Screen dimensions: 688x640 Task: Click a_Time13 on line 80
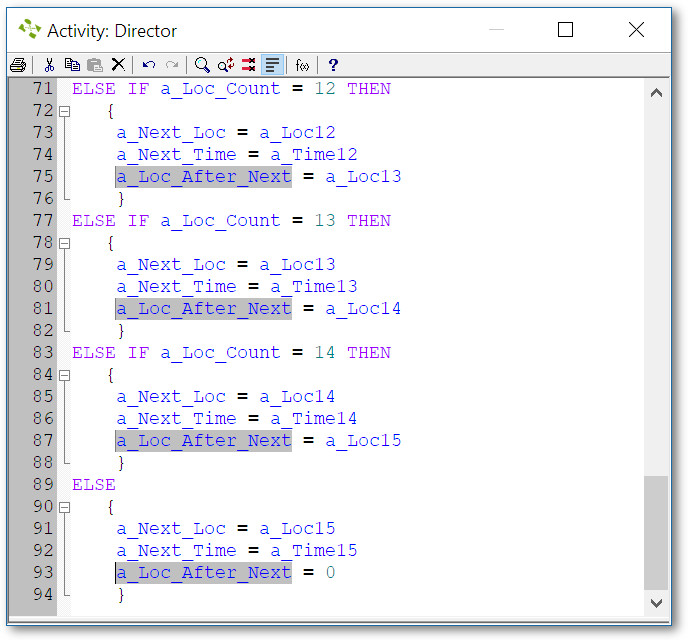point(314,287)
